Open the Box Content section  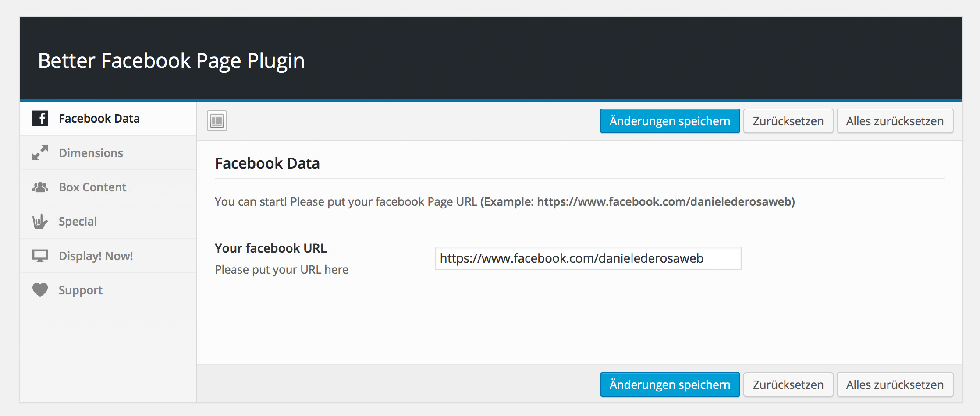tap(108, 187)
